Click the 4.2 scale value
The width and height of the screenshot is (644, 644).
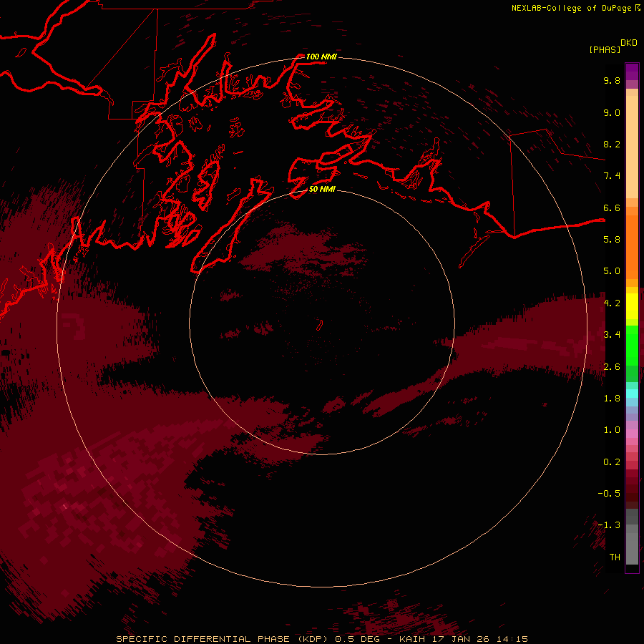click(612, 303)
